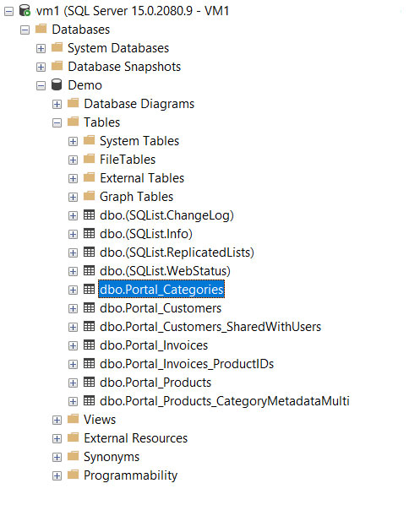Click table icon of dbo.Portal_Customers

[89, 307]
